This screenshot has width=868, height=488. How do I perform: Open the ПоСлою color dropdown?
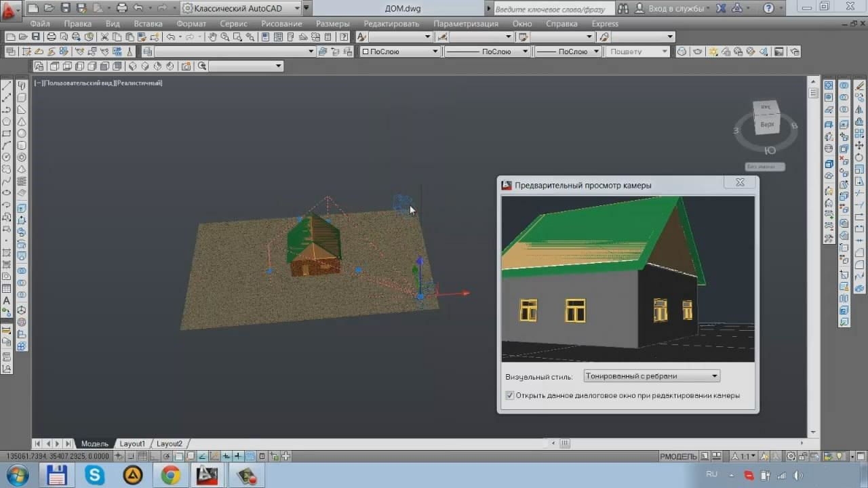[x=400, y=52]
